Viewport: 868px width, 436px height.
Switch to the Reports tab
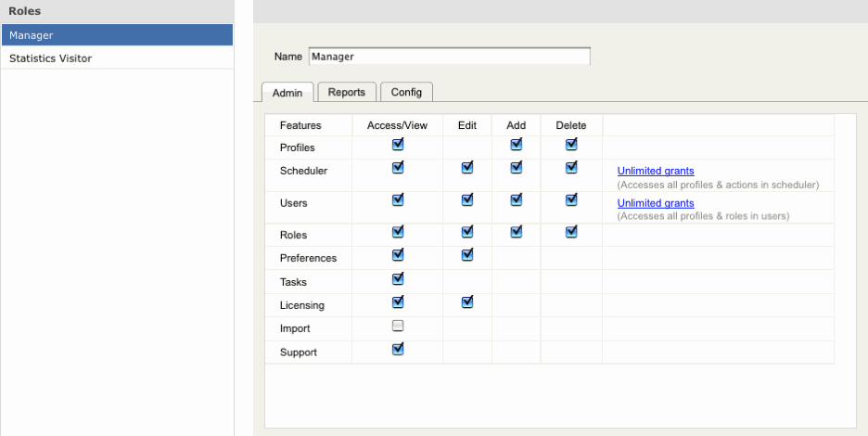[346, 92]
